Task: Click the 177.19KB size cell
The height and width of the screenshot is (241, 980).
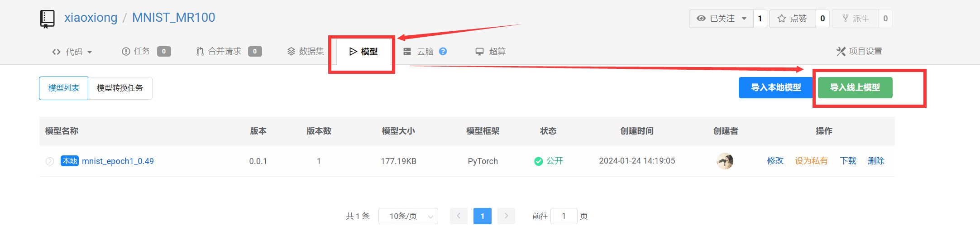Action: click(398, 161)
